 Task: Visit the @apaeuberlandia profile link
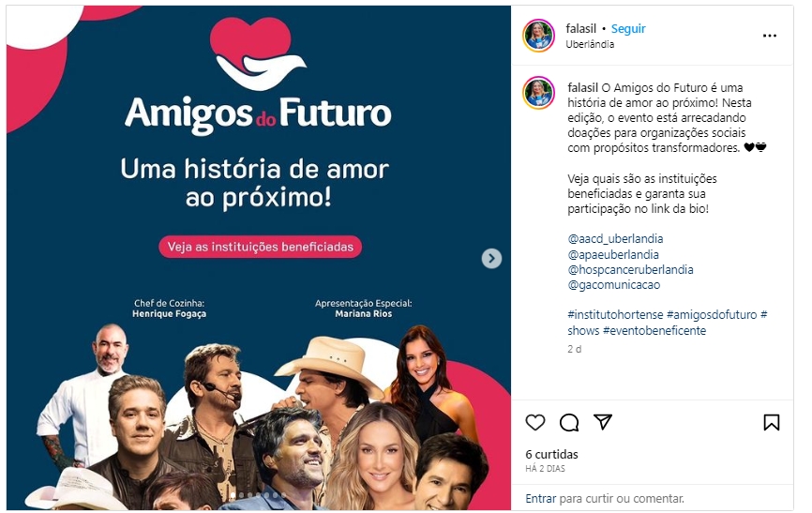613,254
